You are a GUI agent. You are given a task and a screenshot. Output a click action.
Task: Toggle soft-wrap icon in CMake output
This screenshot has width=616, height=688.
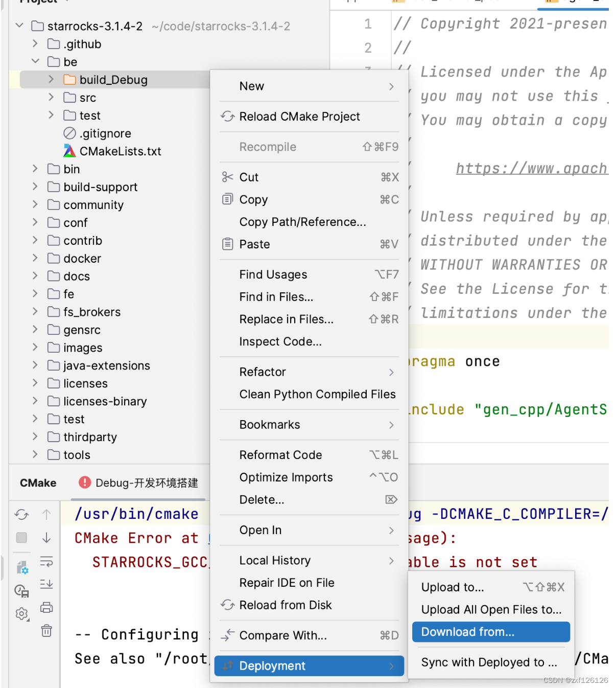(x=46, y=561)
